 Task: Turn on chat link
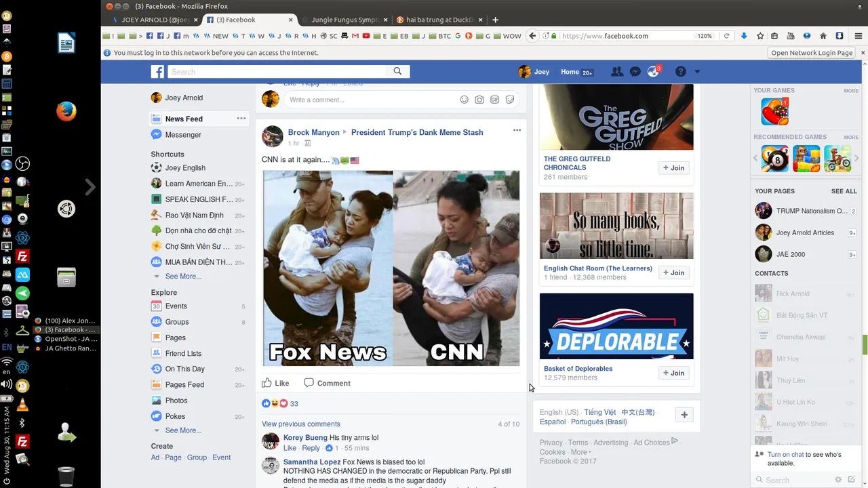click(786, 455)
